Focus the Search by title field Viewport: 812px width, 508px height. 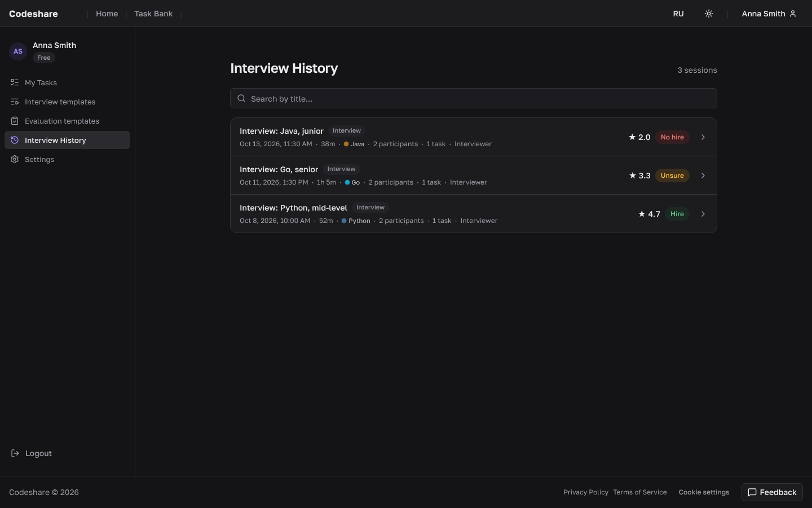click(474, 98)
